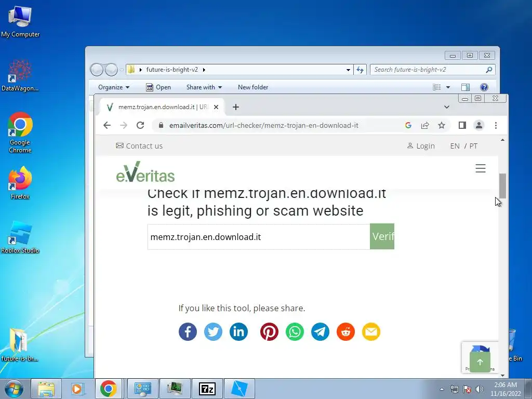This screenshot has height=399, width=532.
Task: Click scrollbar up arrow in Chrome
Action: tap(502, 140)
